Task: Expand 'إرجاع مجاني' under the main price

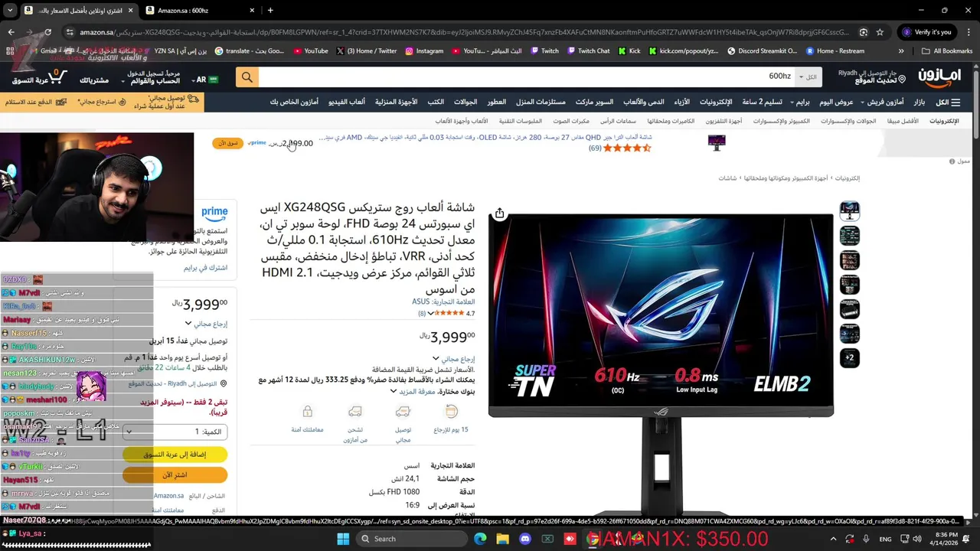Action: click(453, 358)
